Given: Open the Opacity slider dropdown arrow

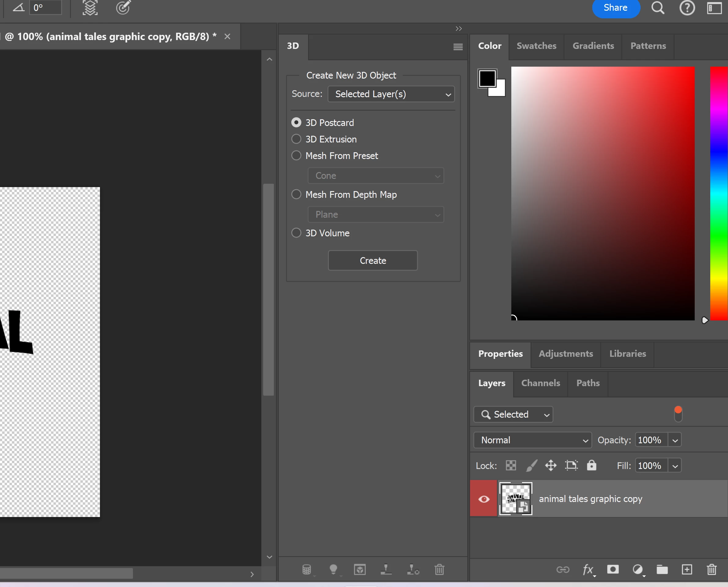Looking at the screenshot, I should coord(675,440).
